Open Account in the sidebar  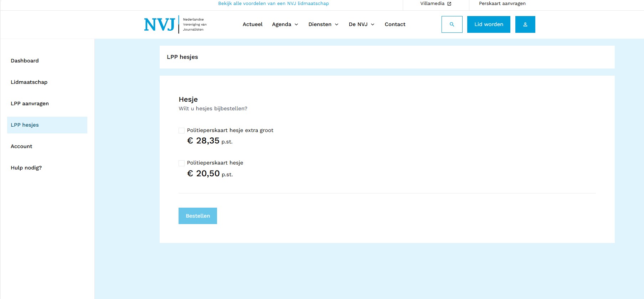47,146
